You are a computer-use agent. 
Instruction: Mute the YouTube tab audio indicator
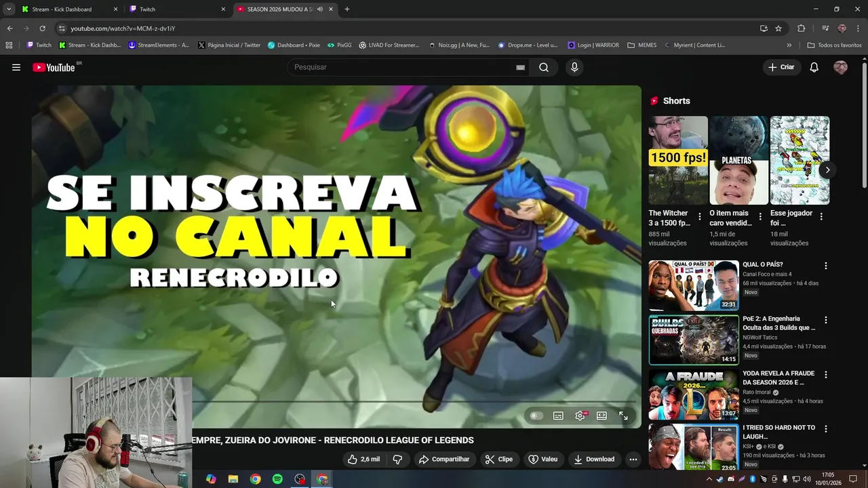coord(320,9)
